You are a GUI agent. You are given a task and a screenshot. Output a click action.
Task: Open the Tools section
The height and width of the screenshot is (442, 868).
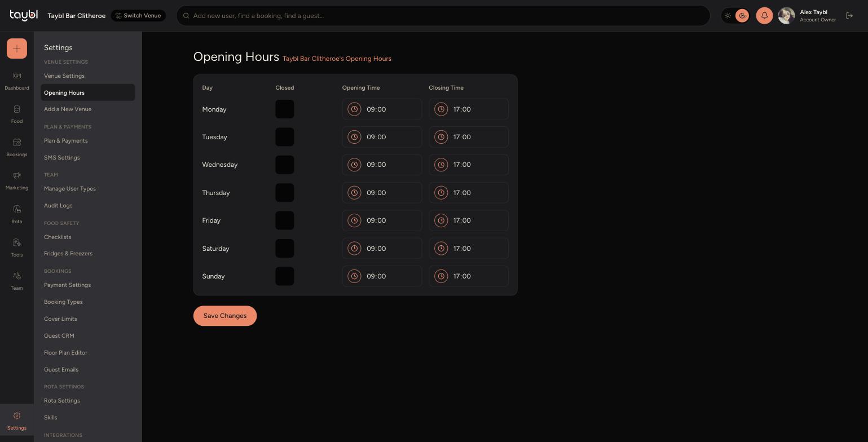[x=17, y=248]
